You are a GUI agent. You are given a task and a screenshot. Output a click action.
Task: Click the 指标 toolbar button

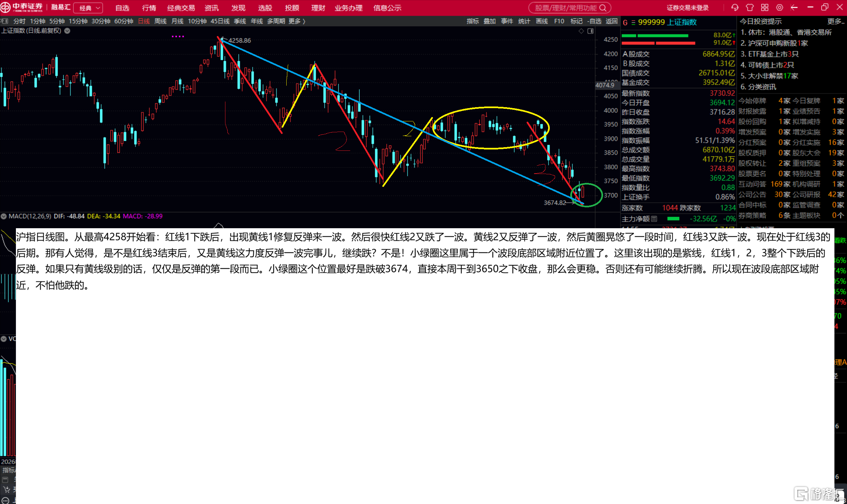click(472, 21)
